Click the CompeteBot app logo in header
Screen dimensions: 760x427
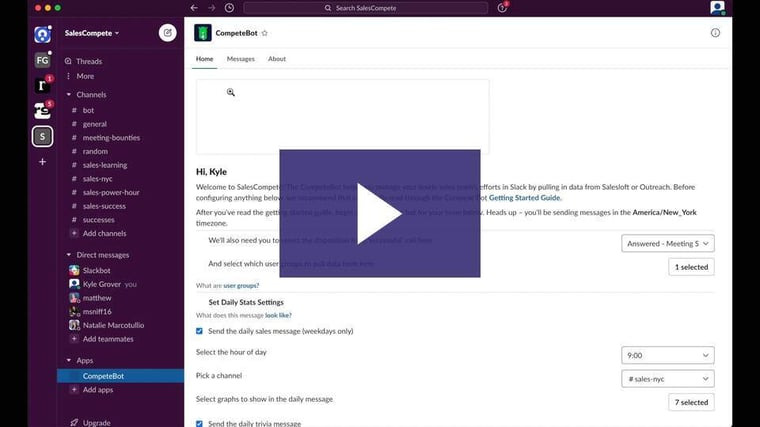click(x=203, y=33)
